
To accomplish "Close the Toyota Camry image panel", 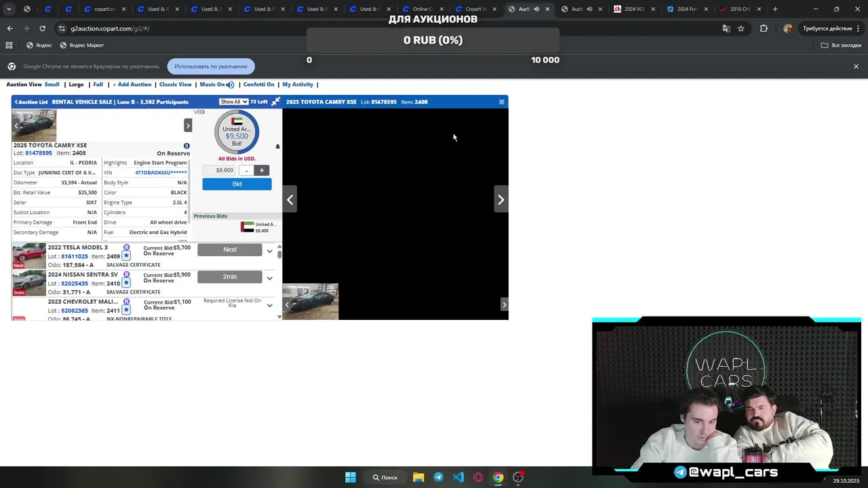I will point(502,102).
